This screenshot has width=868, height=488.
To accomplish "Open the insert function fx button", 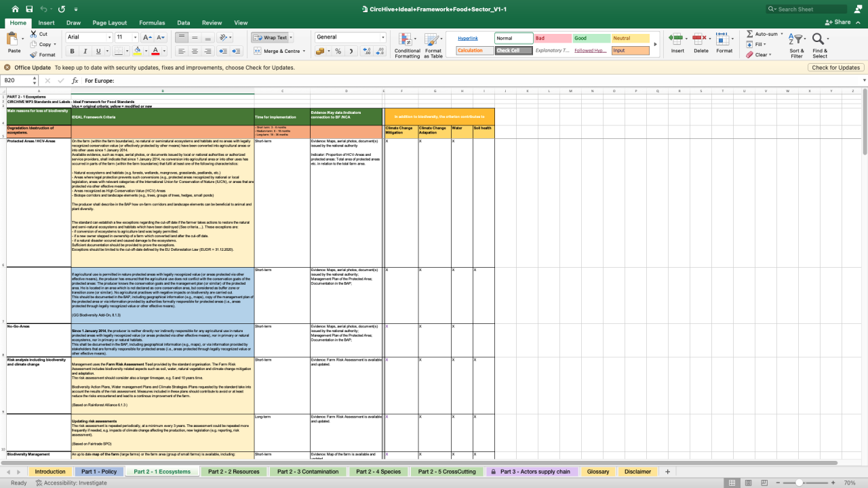I will [75, 81].
